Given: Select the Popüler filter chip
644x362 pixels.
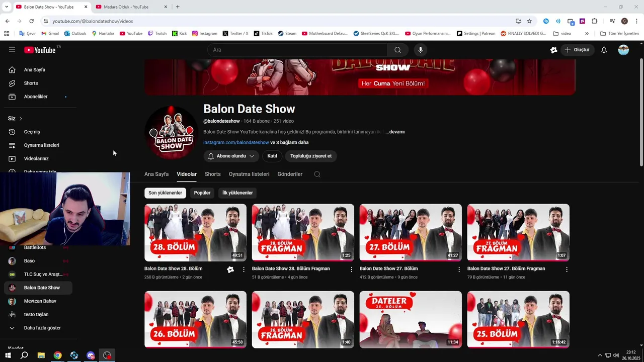Looking at the screenshot, I should (202, 193).
